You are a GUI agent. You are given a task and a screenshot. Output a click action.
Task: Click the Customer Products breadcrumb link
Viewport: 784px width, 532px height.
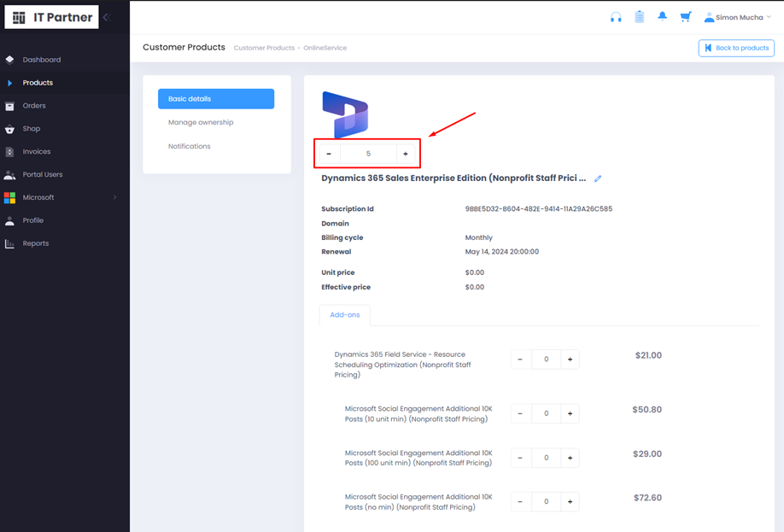coord(264,48)
